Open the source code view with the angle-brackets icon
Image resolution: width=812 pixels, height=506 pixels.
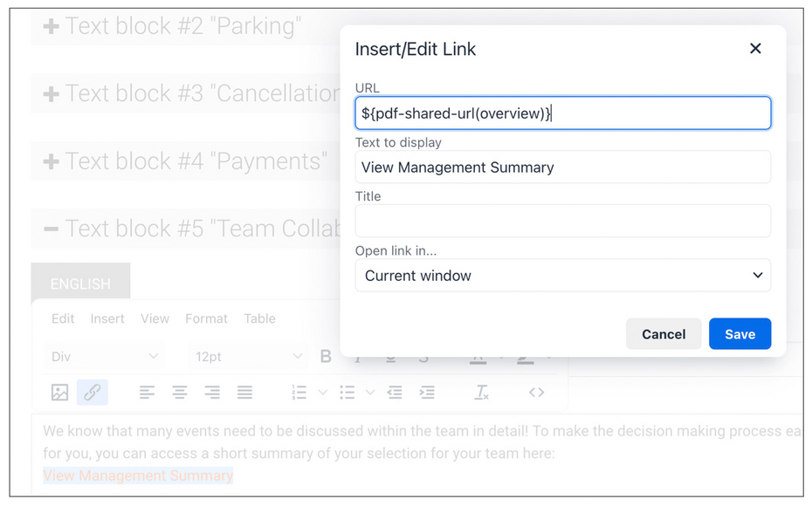point(536,392)
